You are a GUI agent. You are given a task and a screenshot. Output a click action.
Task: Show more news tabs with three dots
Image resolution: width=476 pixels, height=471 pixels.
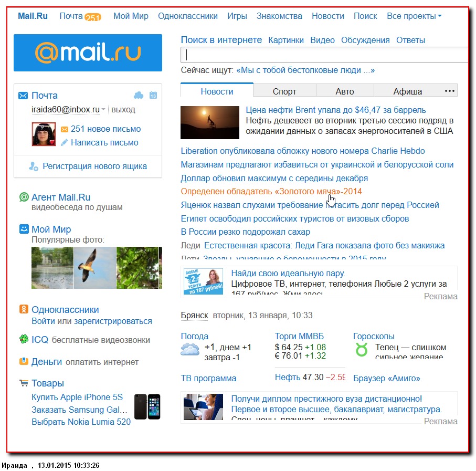point(450,91)
